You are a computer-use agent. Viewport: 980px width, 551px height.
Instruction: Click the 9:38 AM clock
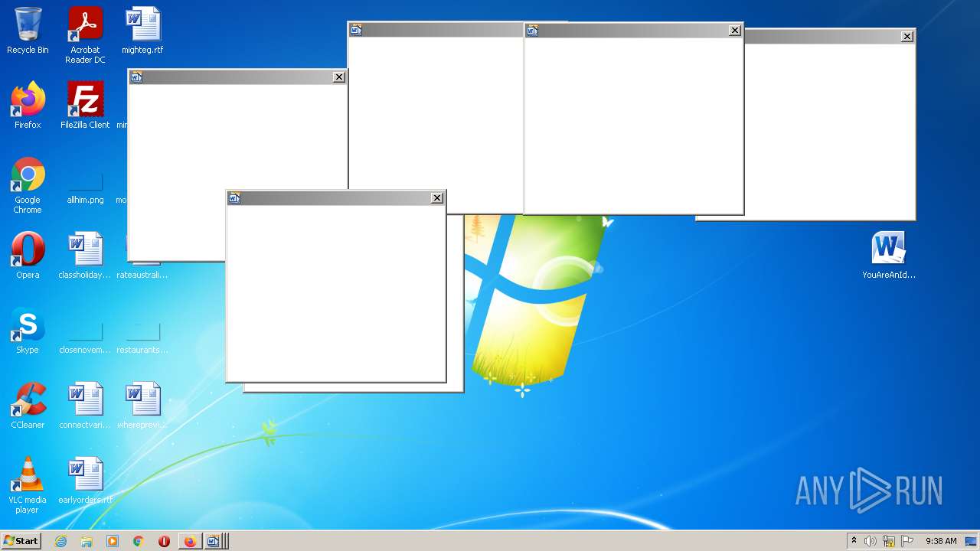pos(941,541)
